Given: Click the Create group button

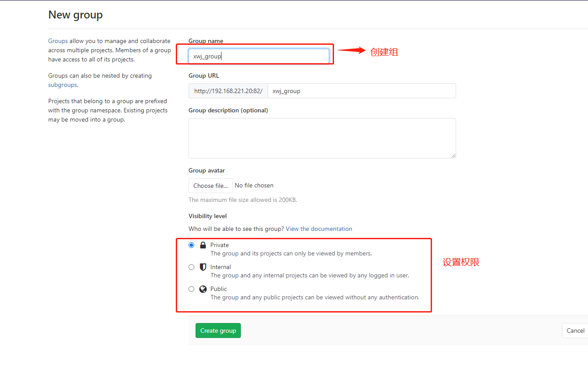Looking at the screenshot, I should [x=218, y=330].
